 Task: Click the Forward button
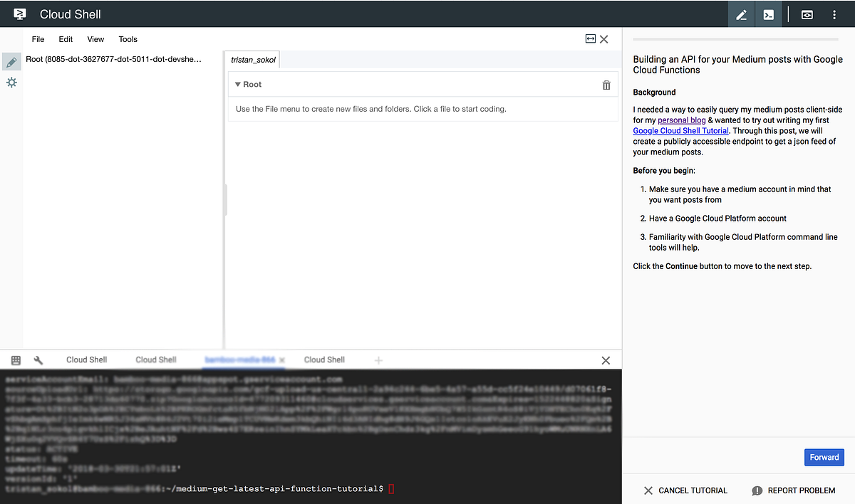tap(824, 457)
